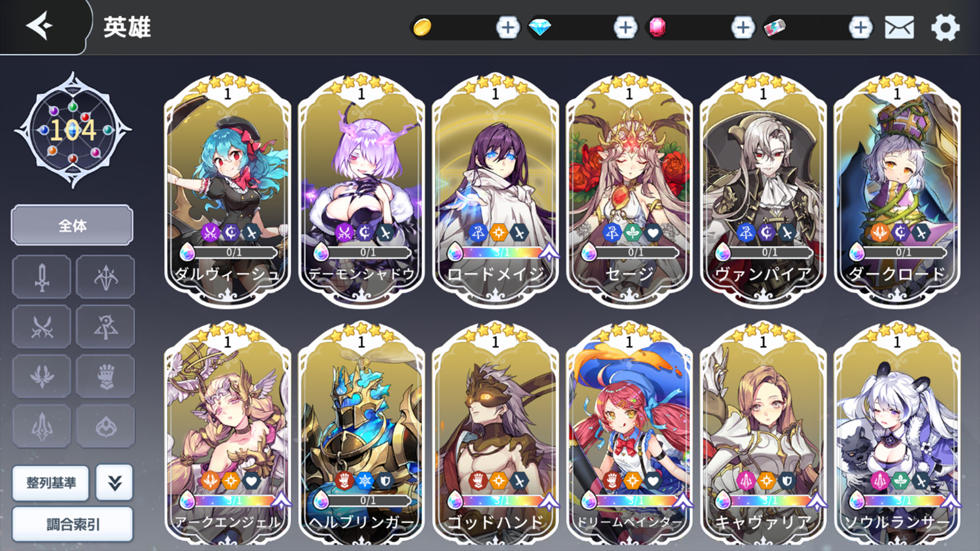
Task: Open the 調合索引 button
Action: coord(72,524)
